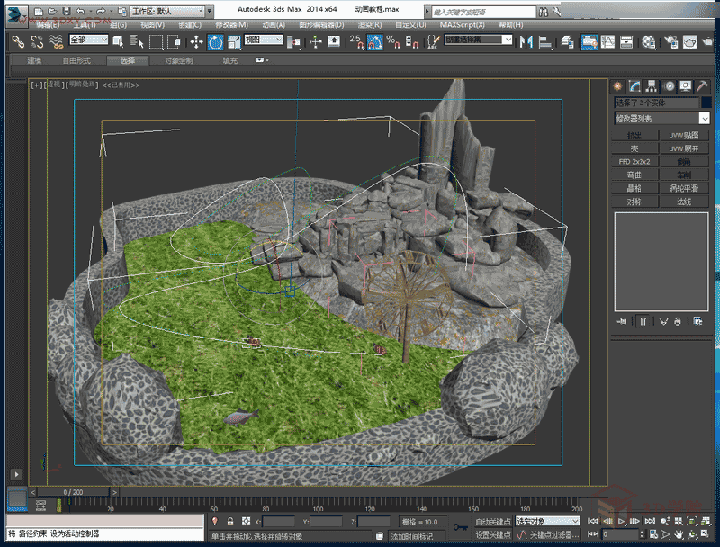
Task: Click the FFD 2x2x2 modifier button
Action: click(x=634, y=161)
